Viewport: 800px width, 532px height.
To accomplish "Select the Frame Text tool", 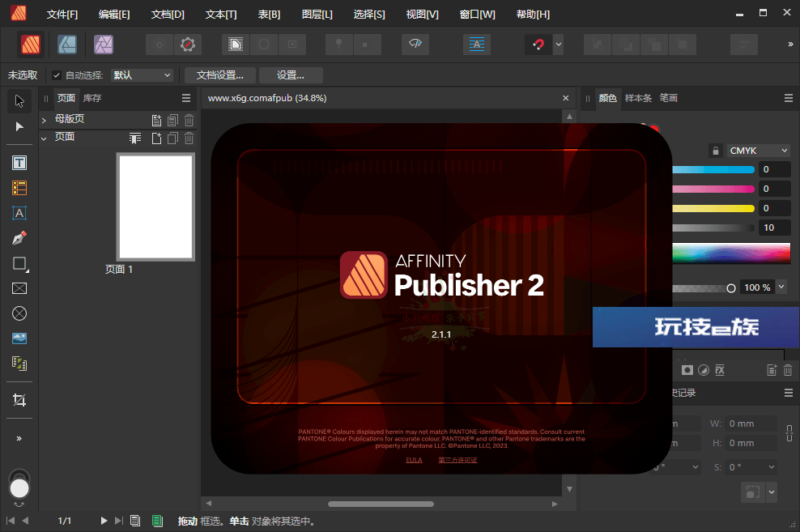I will [19, 163].
